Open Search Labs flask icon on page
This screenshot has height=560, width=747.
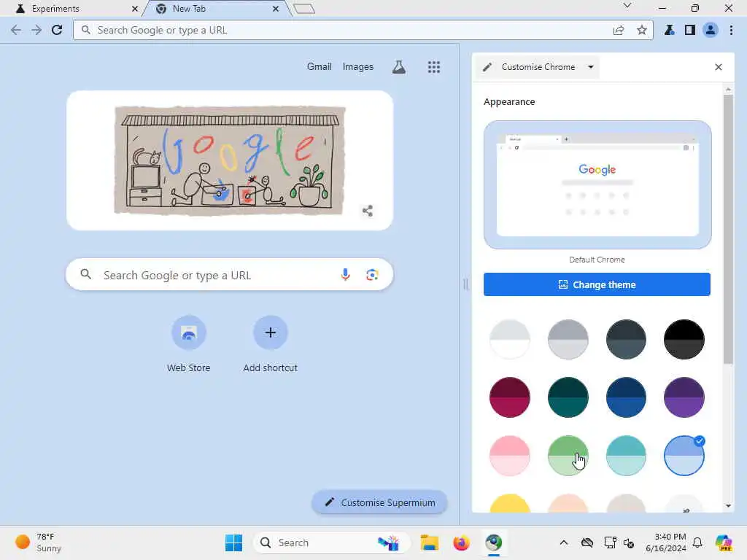pos(399,67)
